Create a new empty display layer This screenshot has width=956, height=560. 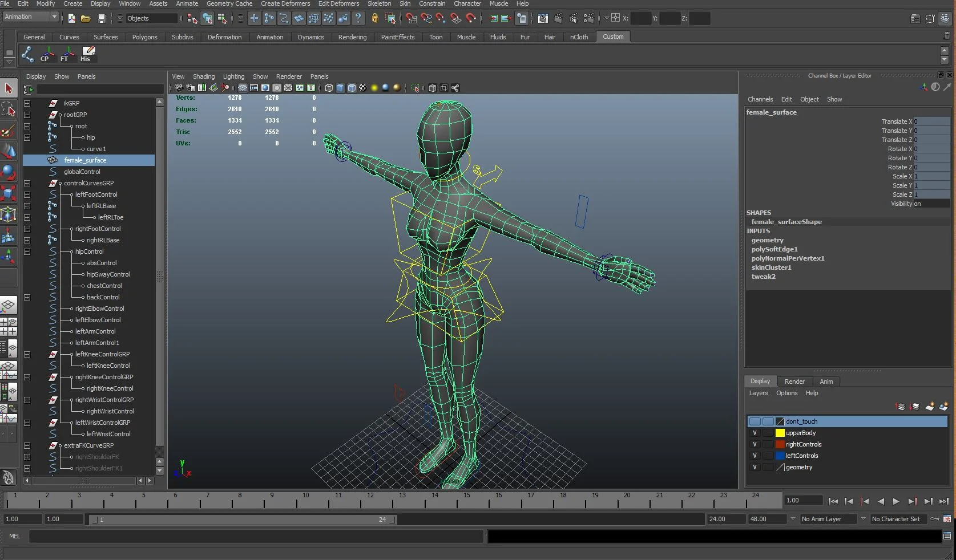coord(930,407)
